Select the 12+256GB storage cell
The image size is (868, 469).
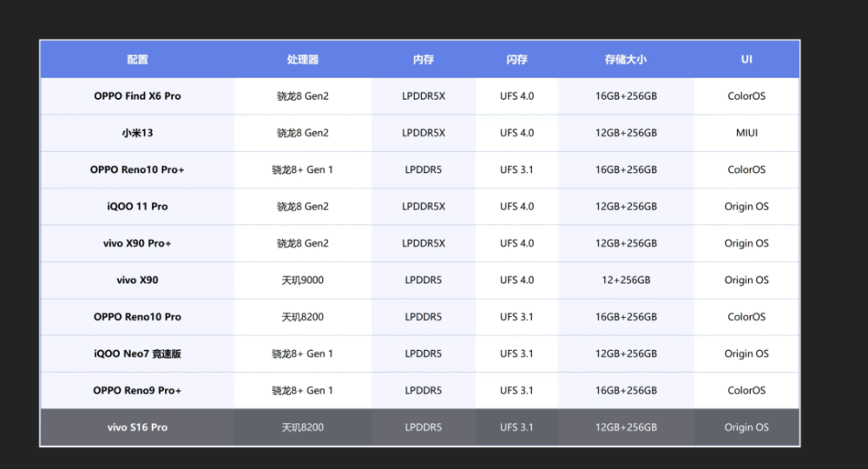pyautogui.click(x=626, y=281)
